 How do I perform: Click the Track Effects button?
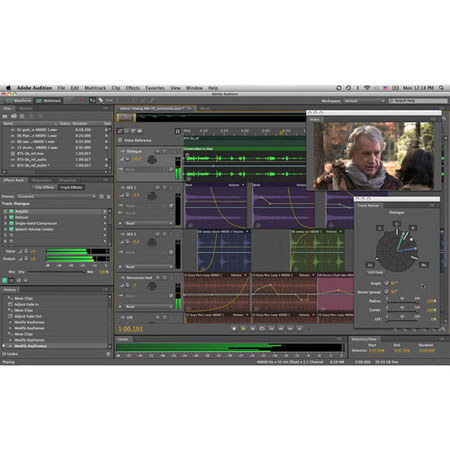71,187
